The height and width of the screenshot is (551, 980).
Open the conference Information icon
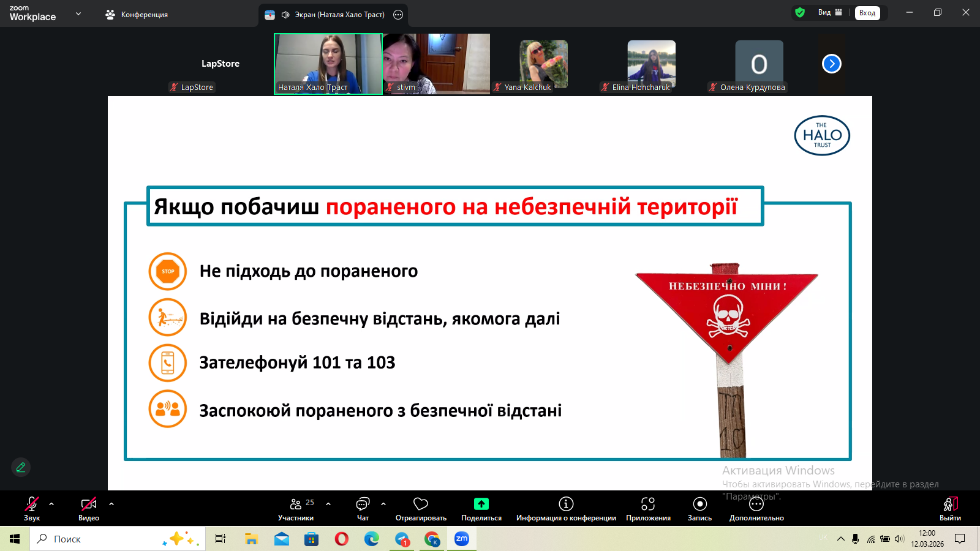pos(566,504)
